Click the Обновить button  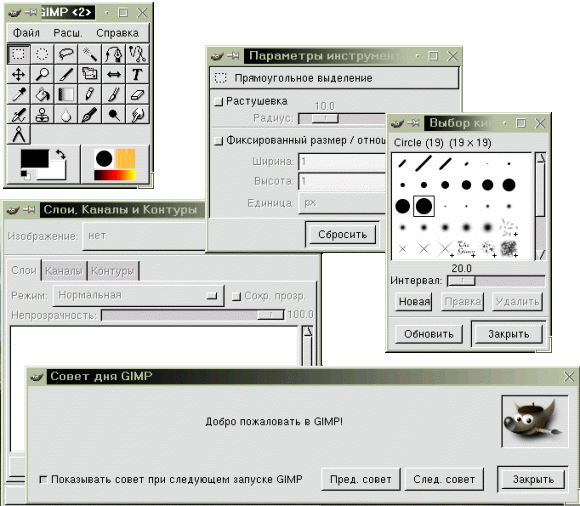click(x=429, y=334)
